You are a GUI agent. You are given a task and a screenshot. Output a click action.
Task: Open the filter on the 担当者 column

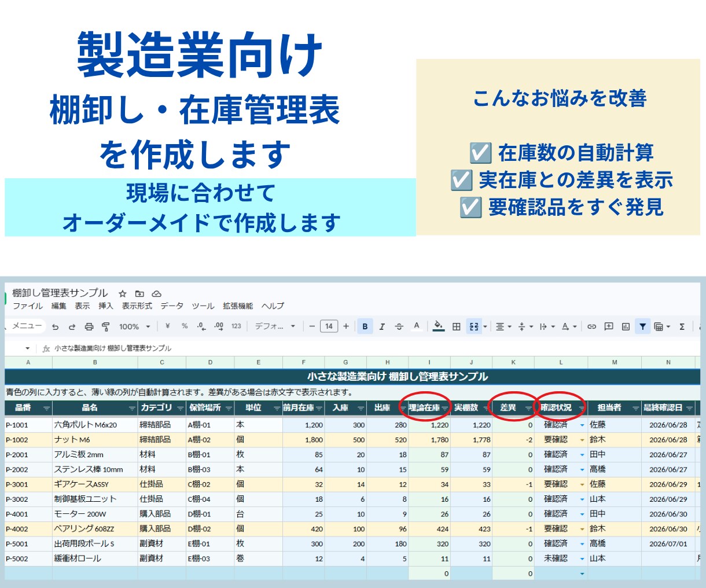click(x=636, y=409)
